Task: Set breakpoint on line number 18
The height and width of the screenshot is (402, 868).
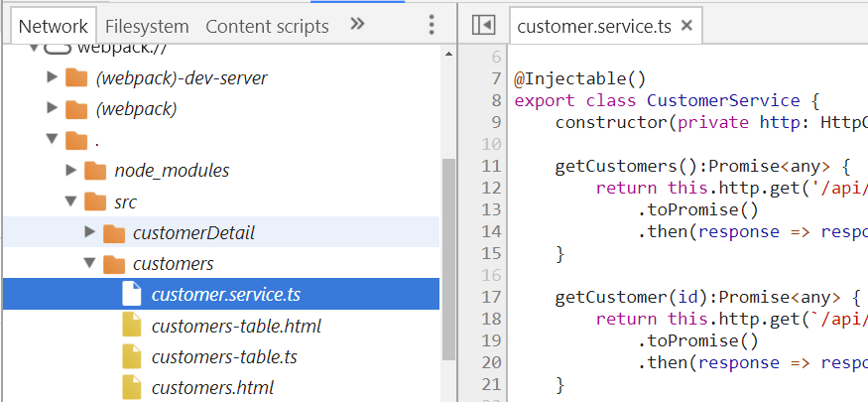Action: pos(491,319)
